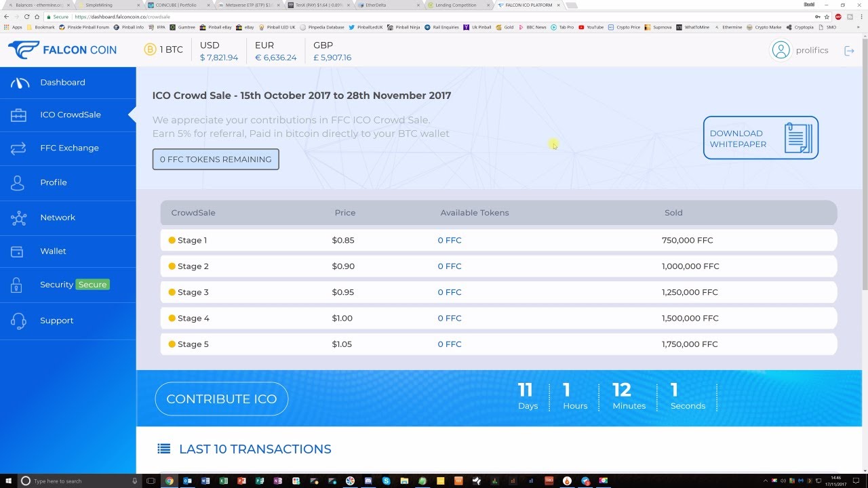
Task: Click the prolifics user avatar icon
Action: click(781, 50)
